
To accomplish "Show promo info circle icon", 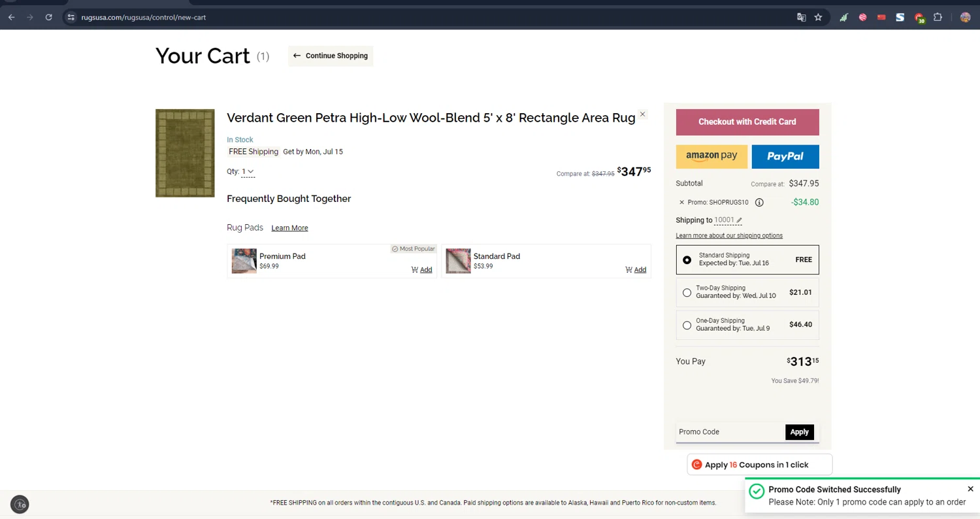I will (759, 203).
